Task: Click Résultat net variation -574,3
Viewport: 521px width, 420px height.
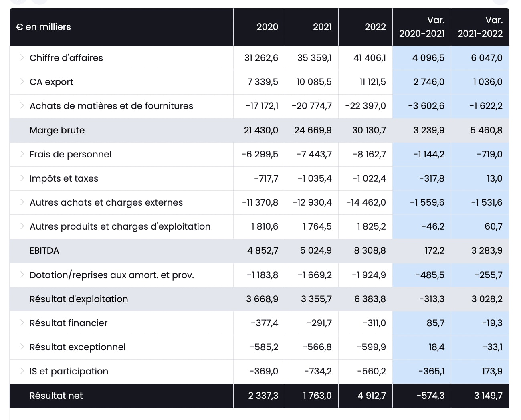Action: click(430, 396)
